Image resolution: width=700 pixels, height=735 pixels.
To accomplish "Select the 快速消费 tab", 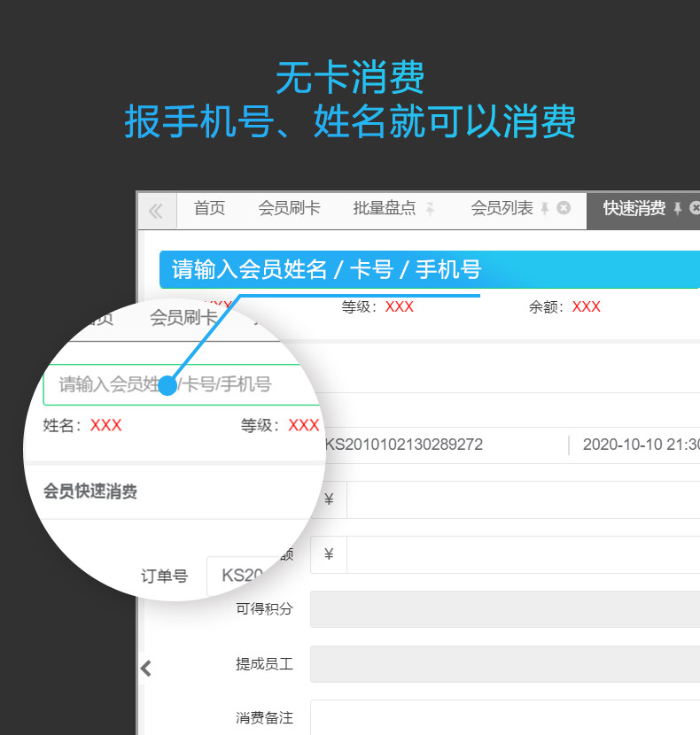I will click(x=634, y=208).
